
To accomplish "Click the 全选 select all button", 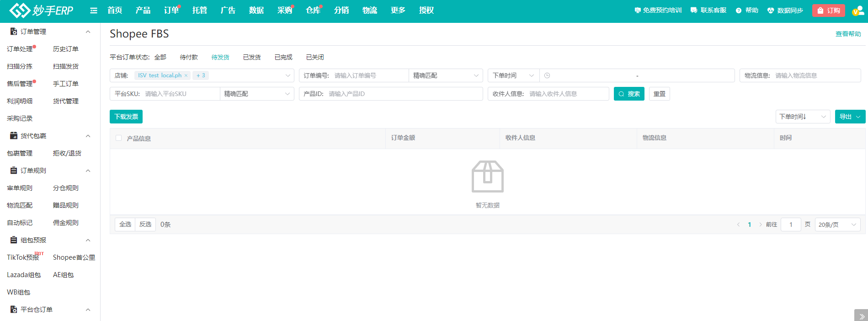I will point(125,225).
